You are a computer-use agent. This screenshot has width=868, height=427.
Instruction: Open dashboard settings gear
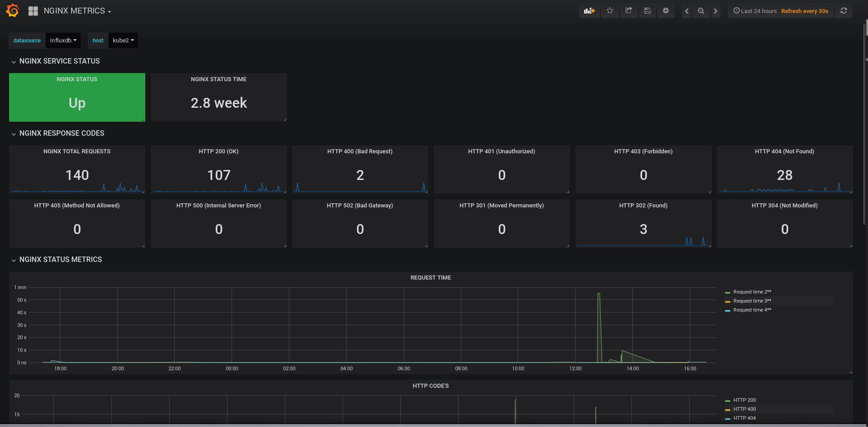pyautogui.click(x=666, y=11)
